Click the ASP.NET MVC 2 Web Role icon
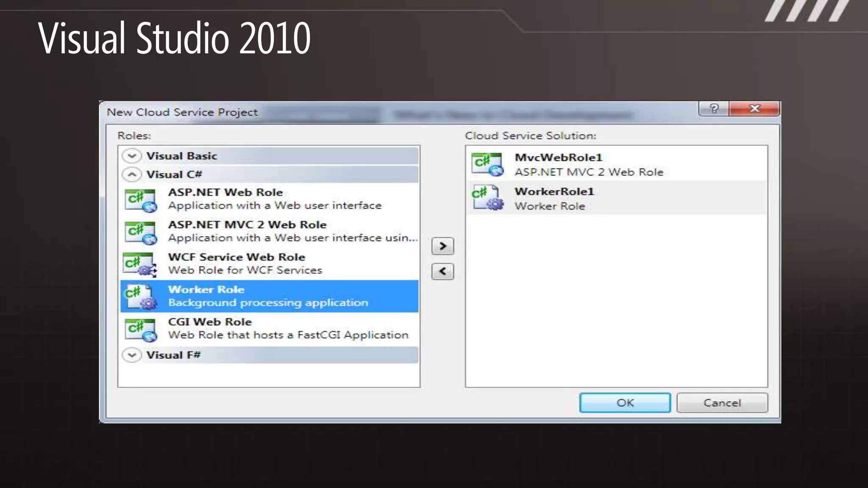Screen dimensions: 868x488 coord(141,232)
